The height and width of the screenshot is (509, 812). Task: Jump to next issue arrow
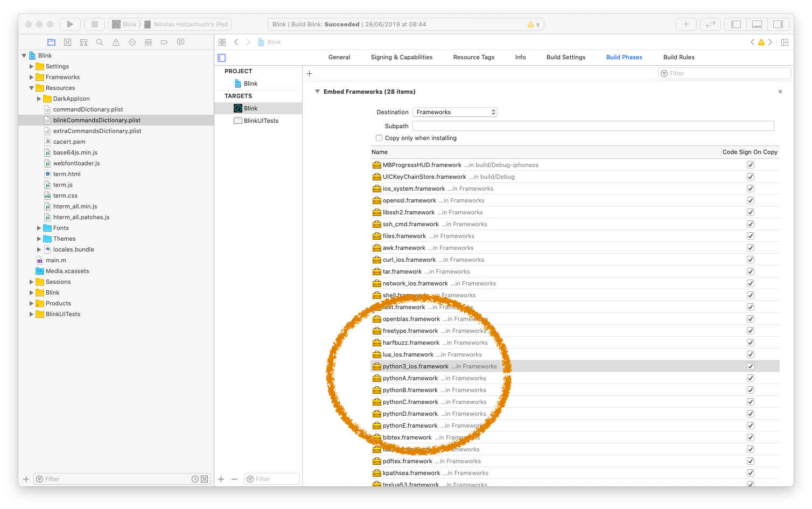click(771, 42)
